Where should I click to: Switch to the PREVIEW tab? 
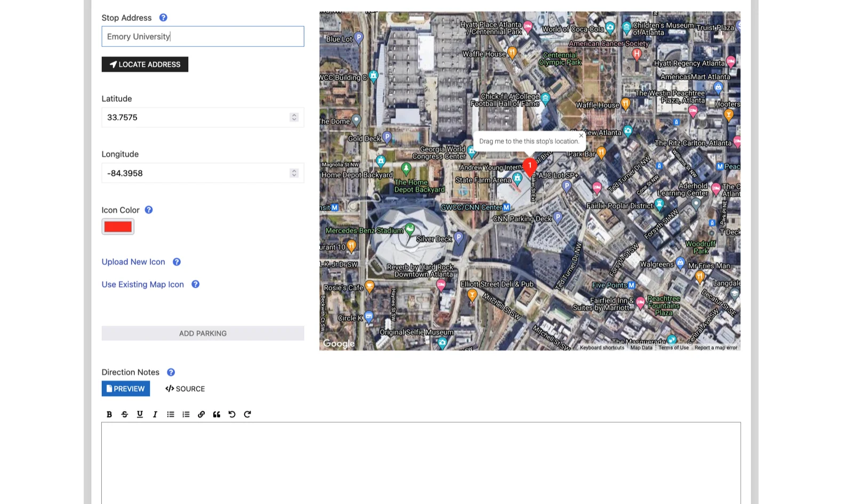(126, 389)
